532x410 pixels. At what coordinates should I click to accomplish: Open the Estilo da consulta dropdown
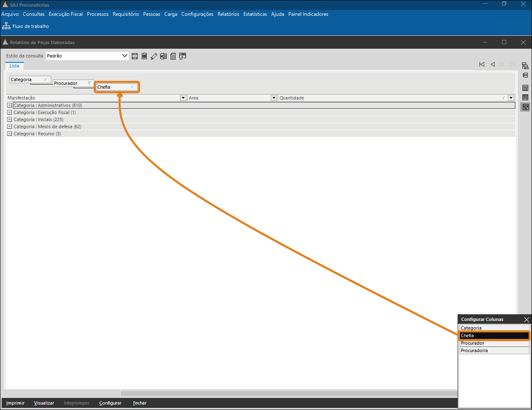coord(124,56)
